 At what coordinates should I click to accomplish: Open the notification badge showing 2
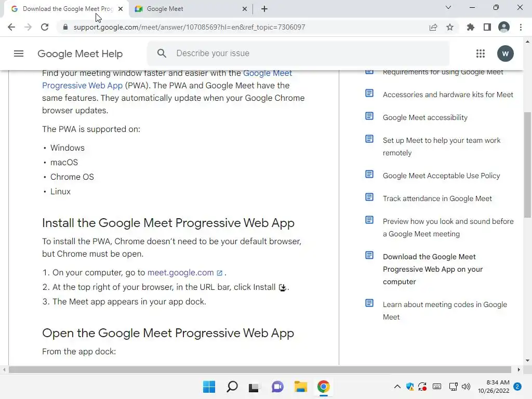pyautogui.click(x=517, y=387)
